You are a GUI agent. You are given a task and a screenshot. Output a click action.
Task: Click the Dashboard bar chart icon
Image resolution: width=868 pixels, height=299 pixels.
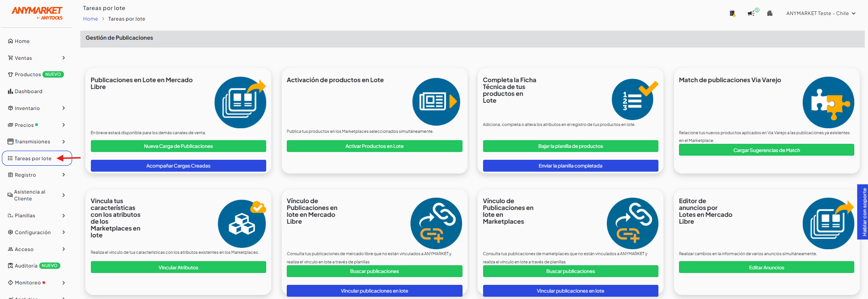pyautogui.click(x=10, y=91)
